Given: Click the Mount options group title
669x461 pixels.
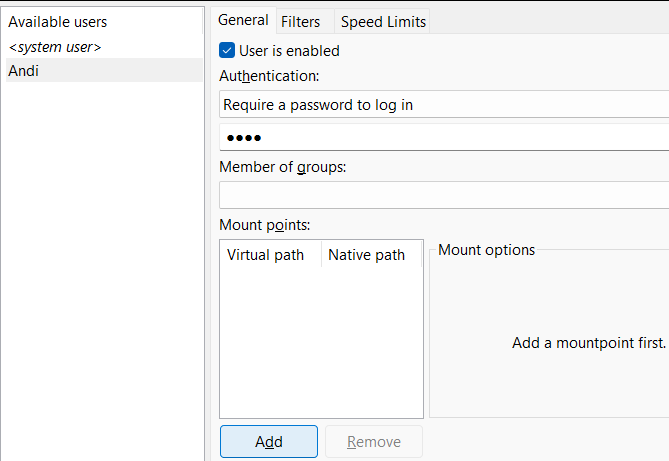Looking at the screenshot, I should 486,250.
